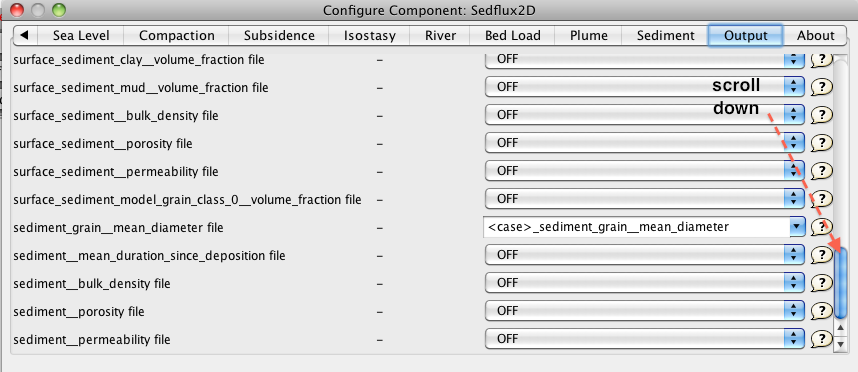The height and width of the screenshot is (372, 858).
Task: Open help for surface_sediment_mud__volume_fraction file
Action: pyautogui.click(x=821, y=86)
